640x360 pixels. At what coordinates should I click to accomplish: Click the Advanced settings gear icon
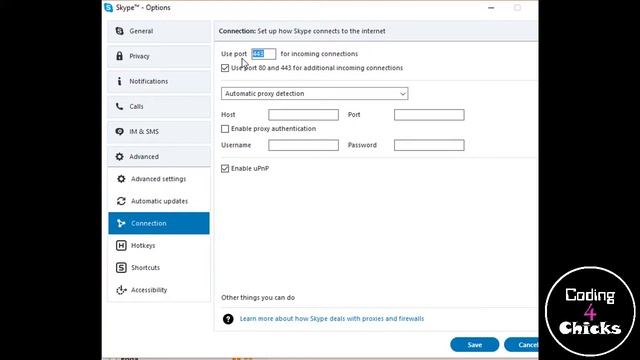click(x=121, y=179)
